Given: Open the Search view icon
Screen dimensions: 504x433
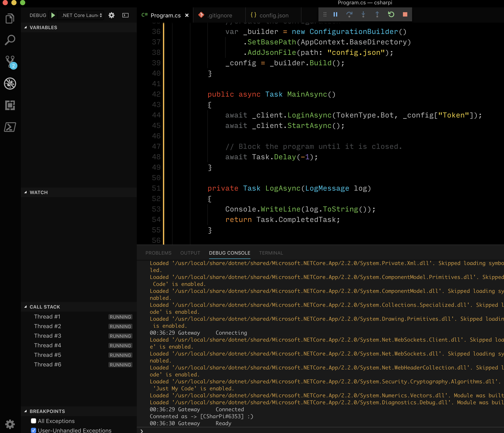Looking at the screenshot, I should click(x=10, y=40).
